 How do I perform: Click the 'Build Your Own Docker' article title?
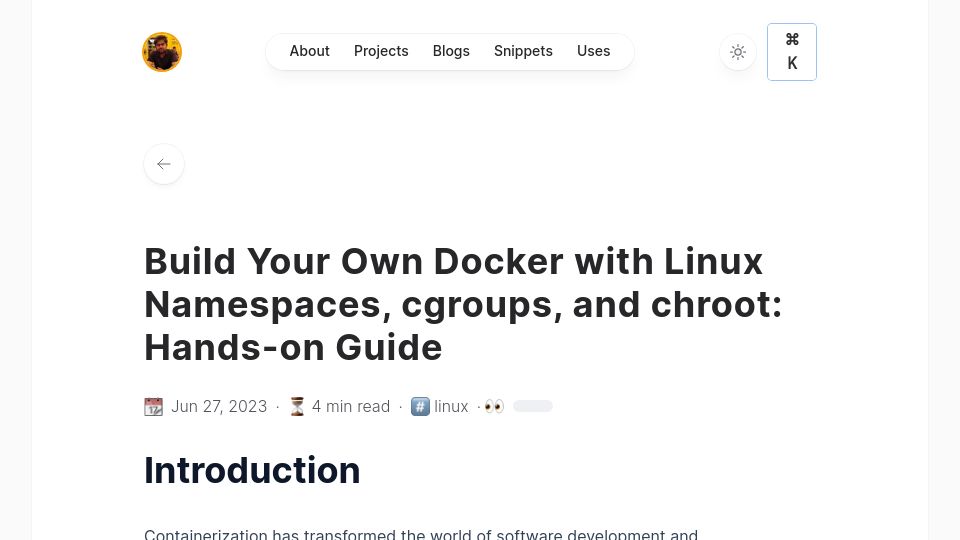click(463, 304)
